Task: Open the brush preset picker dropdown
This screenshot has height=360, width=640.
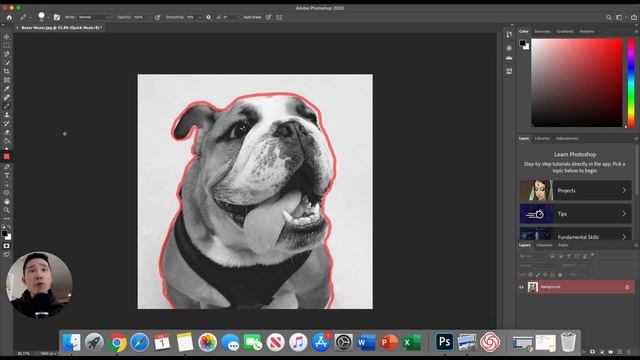Action: click(48, 18)
